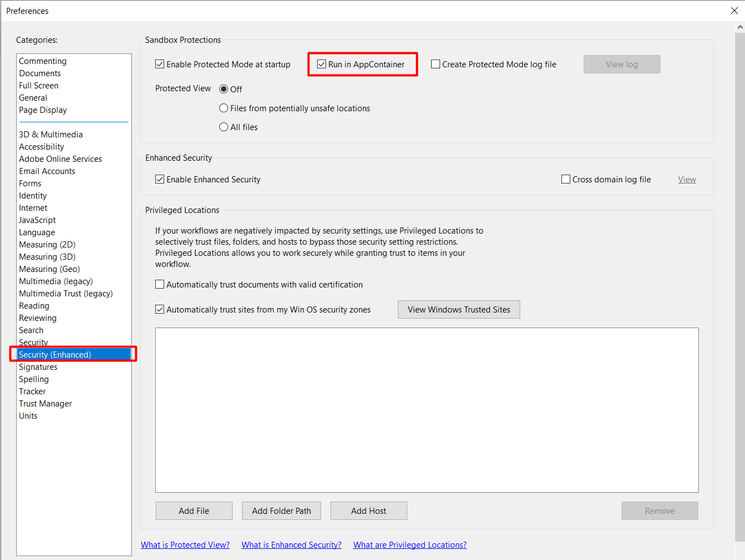Follow the What are Privileged Locations link
The height and width of the screenshot is (560, 745).
coord(409,544)
